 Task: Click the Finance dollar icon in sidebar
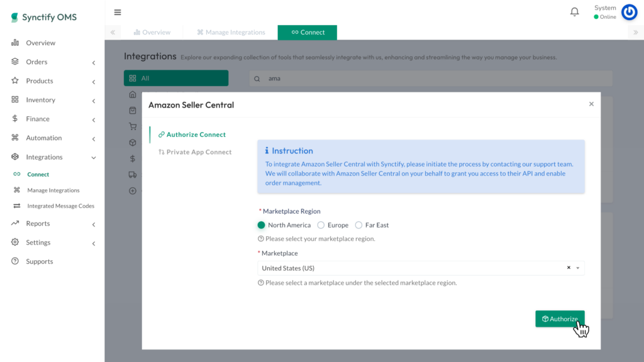coord(15,119)
